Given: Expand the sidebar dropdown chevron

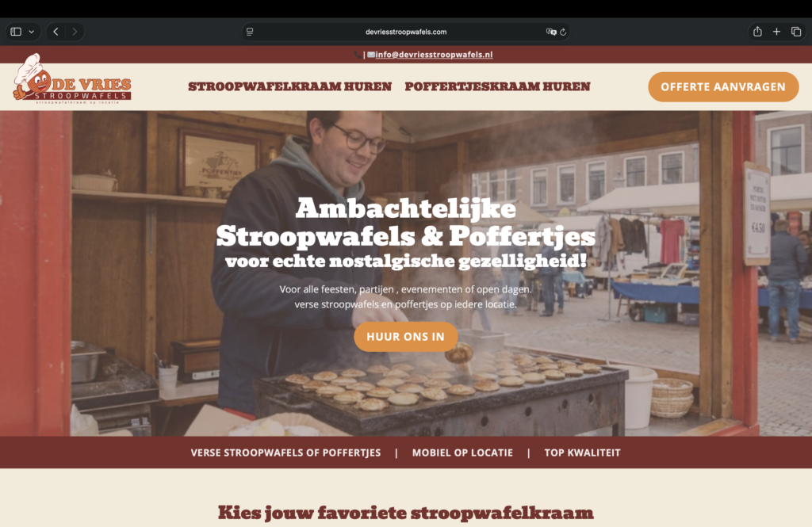Looking at the screenshot, I should click(32, 32).
